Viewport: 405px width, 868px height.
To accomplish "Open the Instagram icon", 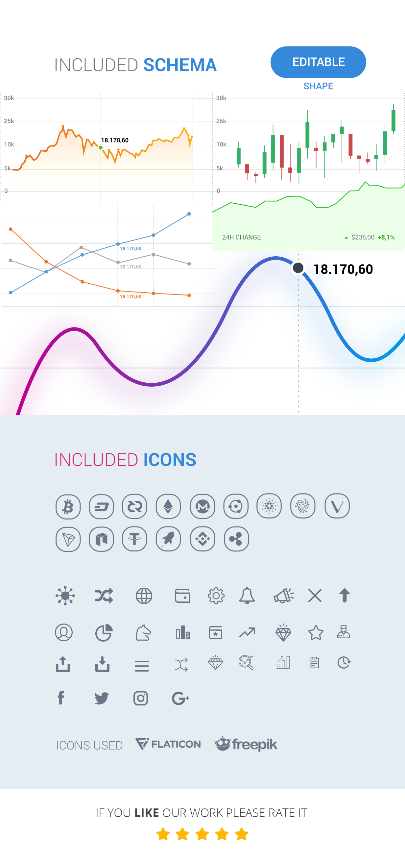I will point(141,698).
